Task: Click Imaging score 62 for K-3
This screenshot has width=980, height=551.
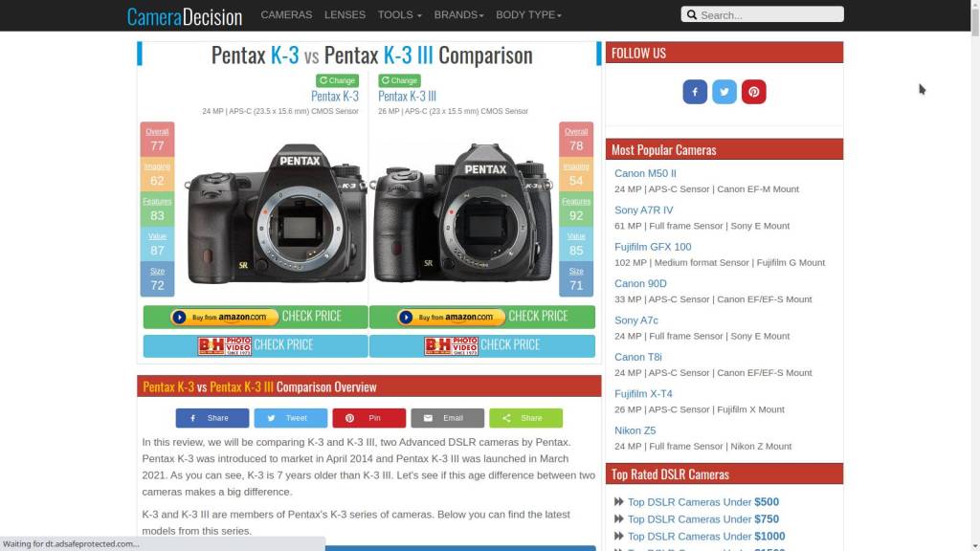Action: coord(157,174)
